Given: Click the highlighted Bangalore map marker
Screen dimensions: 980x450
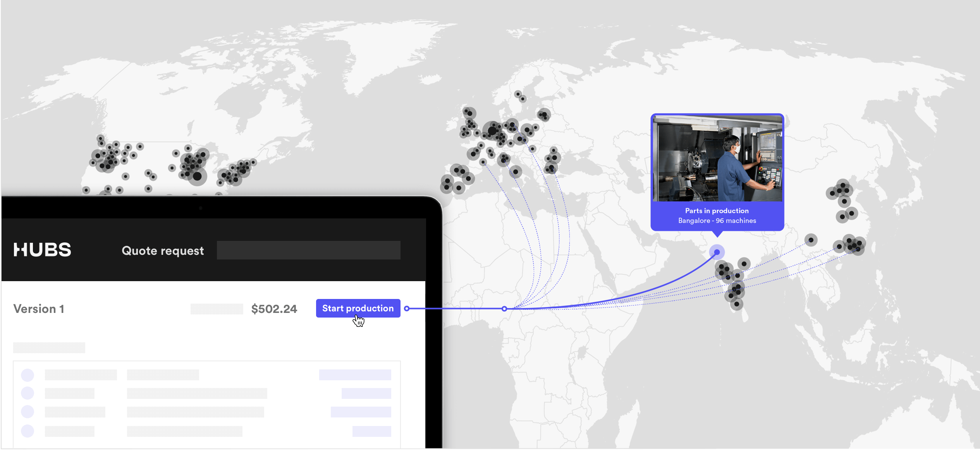Looking at the screenshot, I should pyautogui.click(x=717, y=252).
